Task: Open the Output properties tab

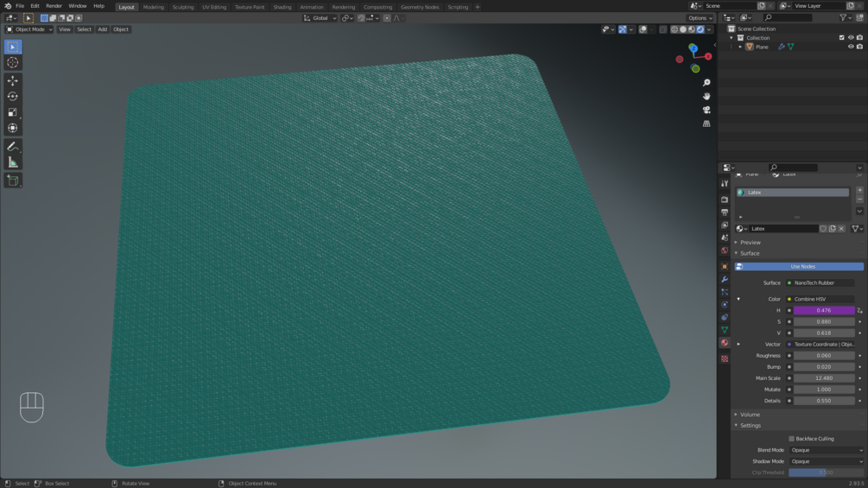Action: click(725, 212)
